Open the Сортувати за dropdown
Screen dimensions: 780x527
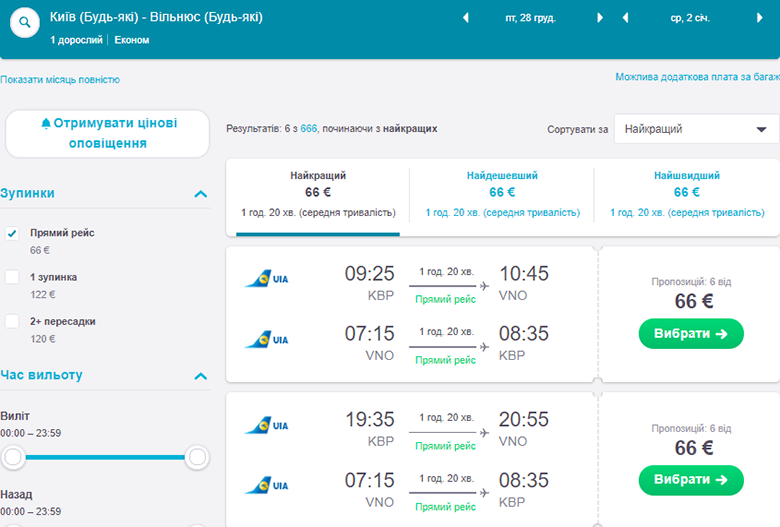[x=696, y=129]
